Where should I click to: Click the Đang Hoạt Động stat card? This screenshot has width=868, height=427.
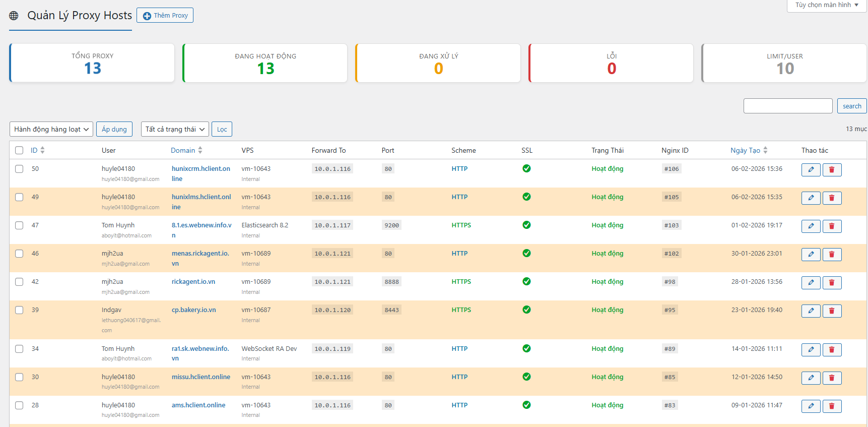265,63
